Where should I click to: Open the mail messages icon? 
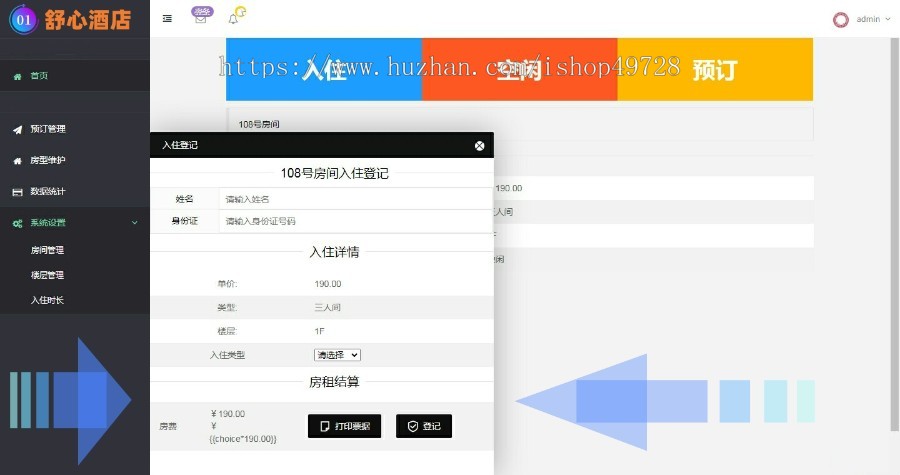(201, 18)
